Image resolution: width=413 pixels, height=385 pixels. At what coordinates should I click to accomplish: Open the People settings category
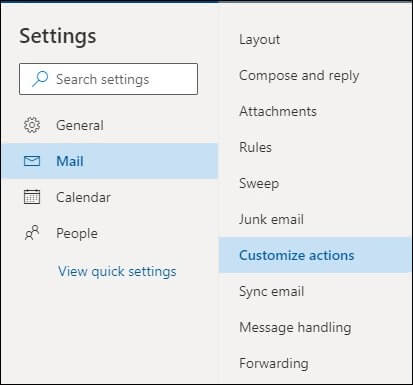110,233
